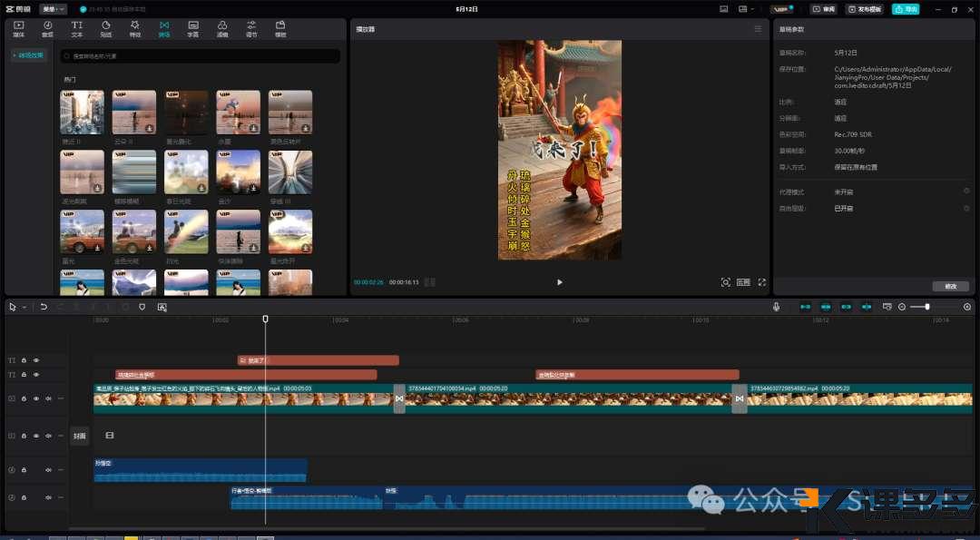Image resolution: width=980 pixels, height=540 pixels.
Task: Open the Filters (滤镜) panel
Action: (x=222, y=28)
